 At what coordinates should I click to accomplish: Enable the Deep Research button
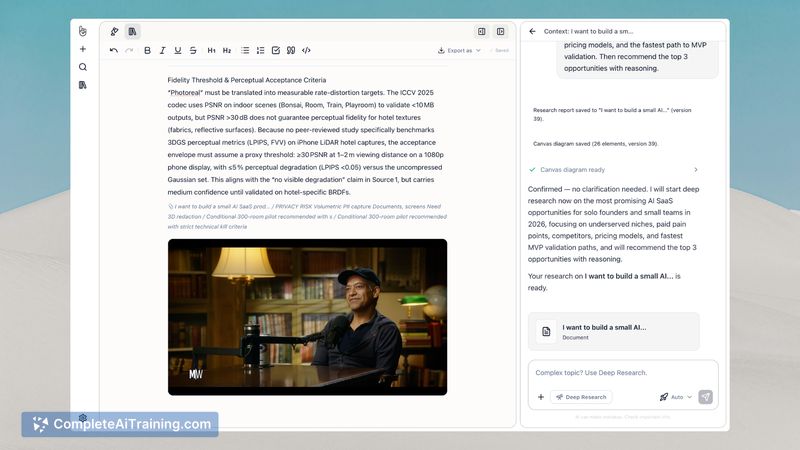click(581, 397)
